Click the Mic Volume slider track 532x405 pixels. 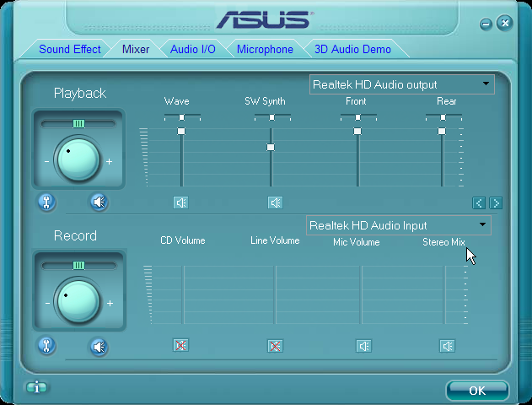pyautogui.click(x=362, y=294)
